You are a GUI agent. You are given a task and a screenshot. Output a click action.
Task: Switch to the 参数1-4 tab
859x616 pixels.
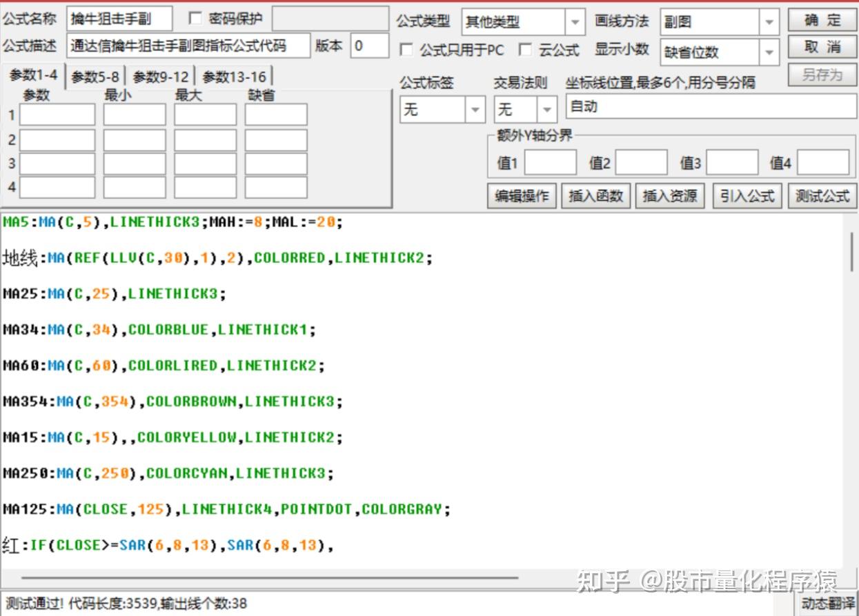point(33,76)
